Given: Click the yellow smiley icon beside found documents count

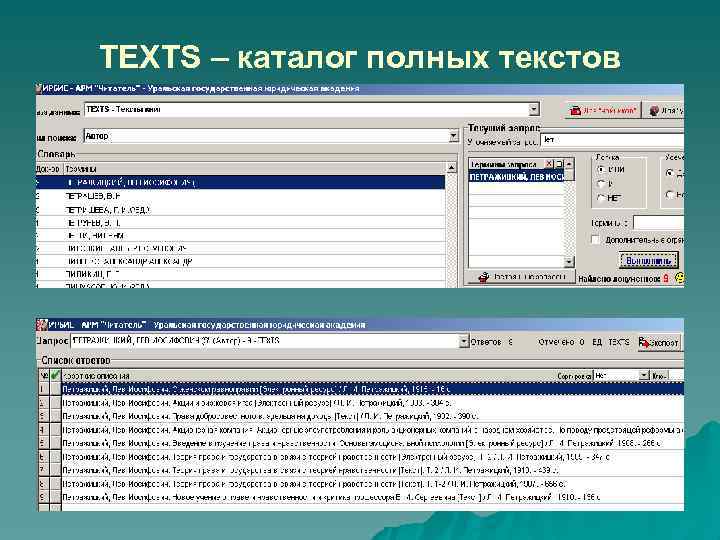Looking at the screenshot, I should (679, 278).
